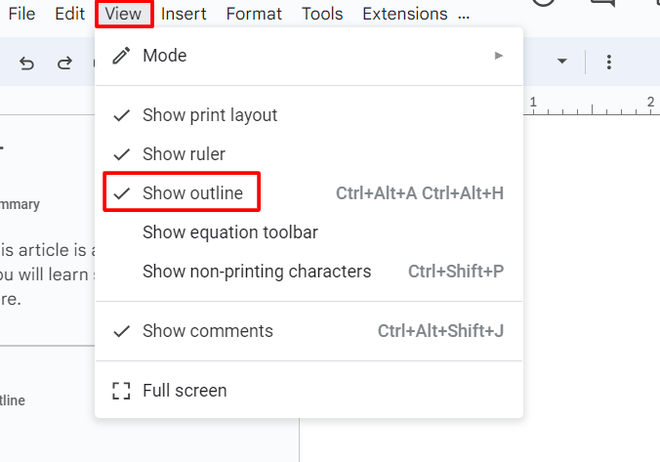The height and width of the screenshot is (462, 660).
Task: Open the toolbar dropdown caret
Action: point(562,62)
